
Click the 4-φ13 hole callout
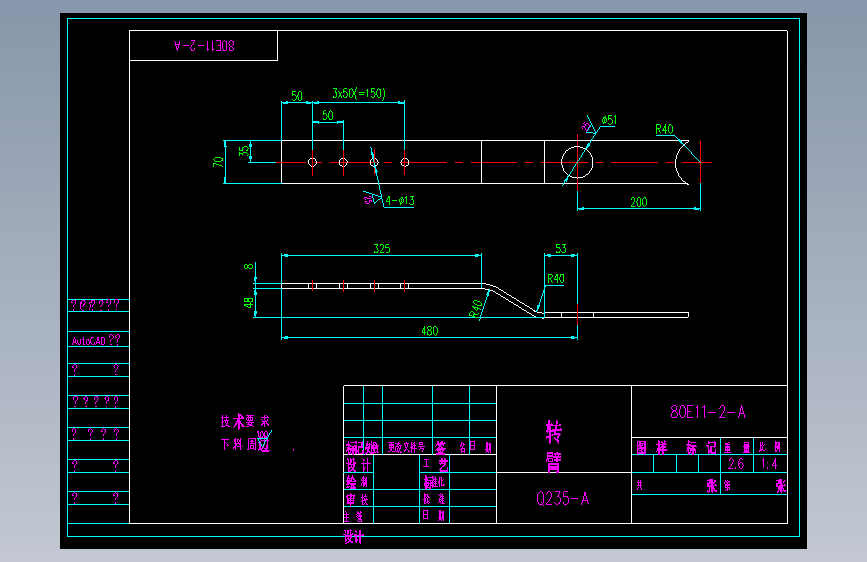pyautogui.click(x=400, y=201)
